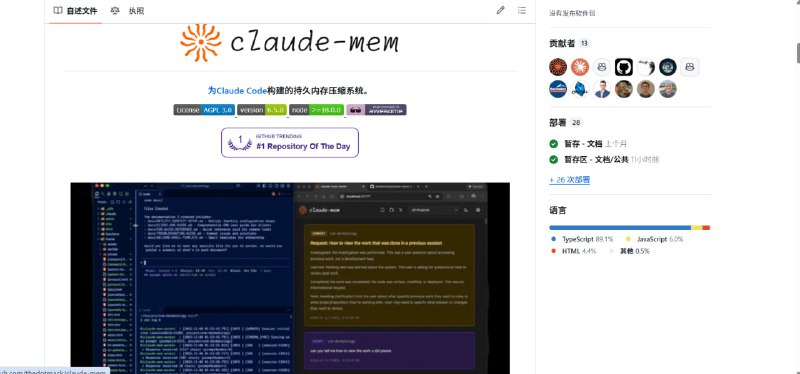Click the claude-mem sunburst logo image
The height and width of the screenshot is (374, 800).
(201, 42)
